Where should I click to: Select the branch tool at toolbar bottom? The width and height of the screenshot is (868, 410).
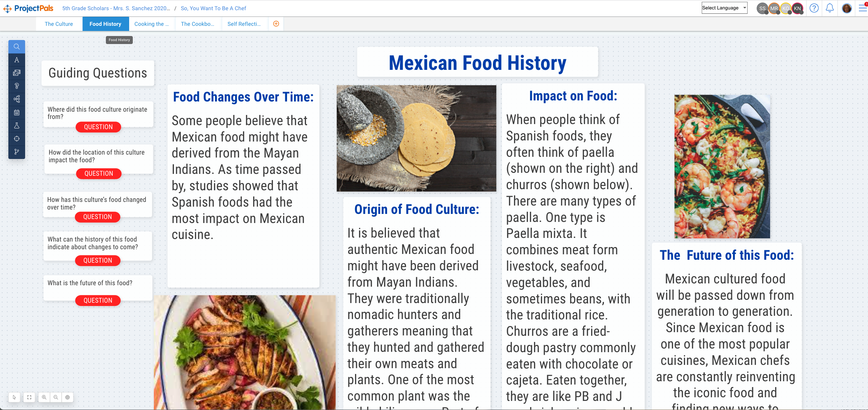[x=17, y=152]
